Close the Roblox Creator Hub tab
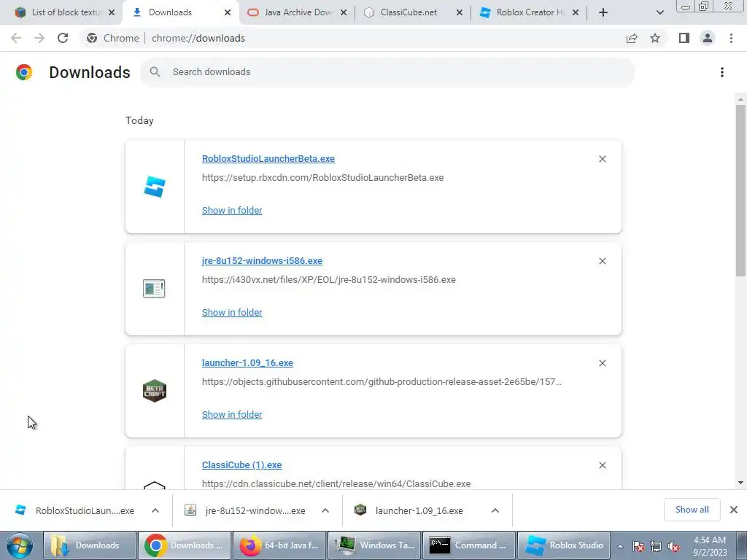Image resolution: width=747 pixels, height=560 pixels. 576,12
